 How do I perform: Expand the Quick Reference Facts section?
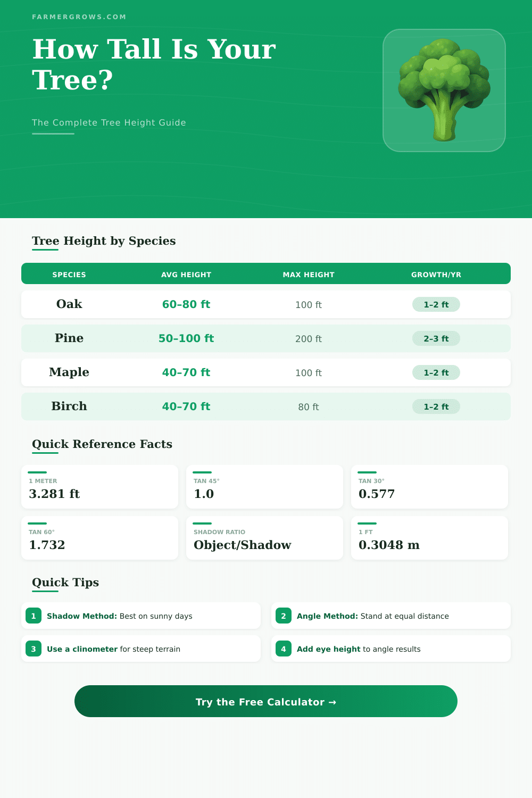coord(102,444)
